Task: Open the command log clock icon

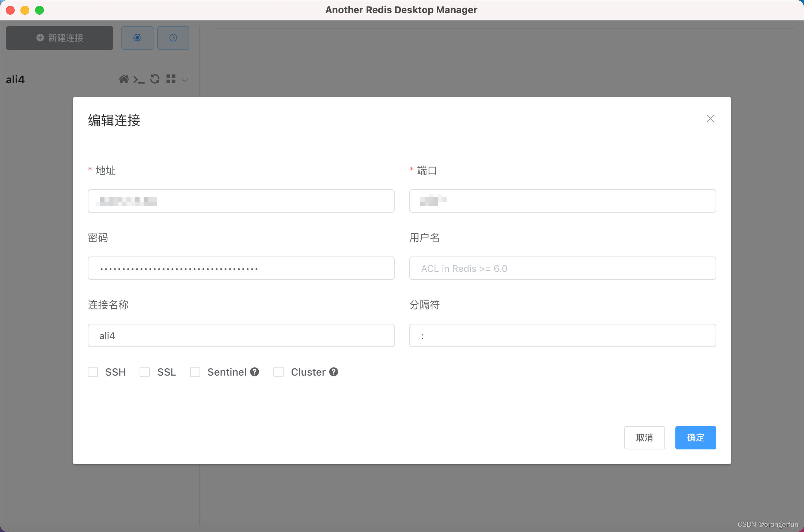Action: pos(173,38)
